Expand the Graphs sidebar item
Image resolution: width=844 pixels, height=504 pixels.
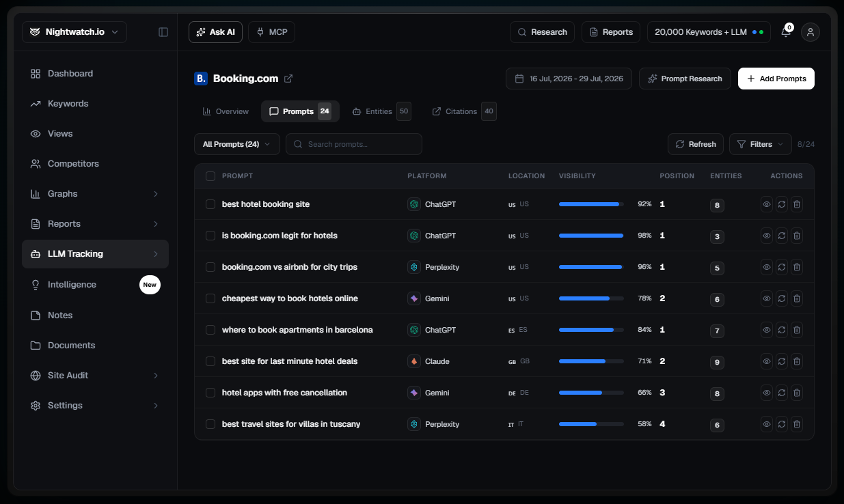click(156, 194)
